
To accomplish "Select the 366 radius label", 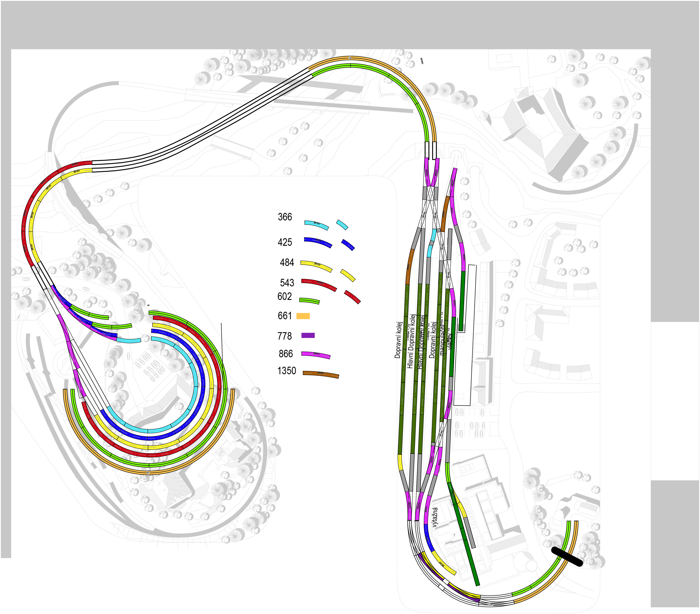I will click(x=285, y=217).
